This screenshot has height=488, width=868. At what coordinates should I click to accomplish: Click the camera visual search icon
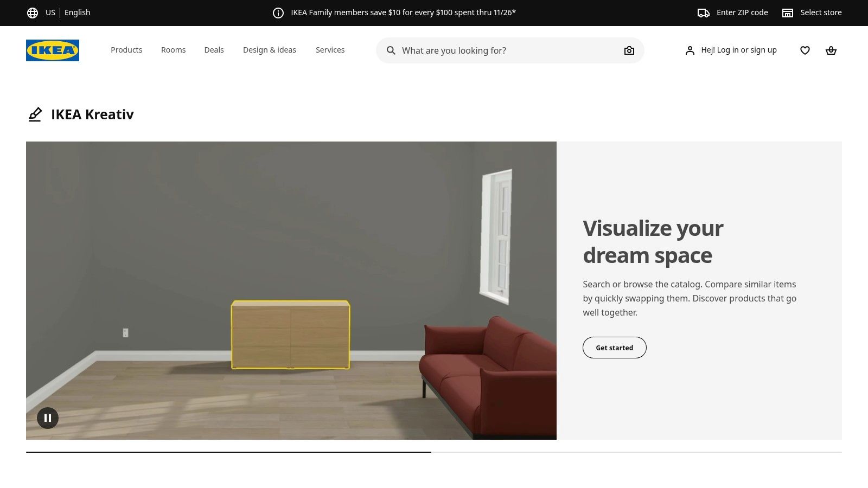click(629, 50)
